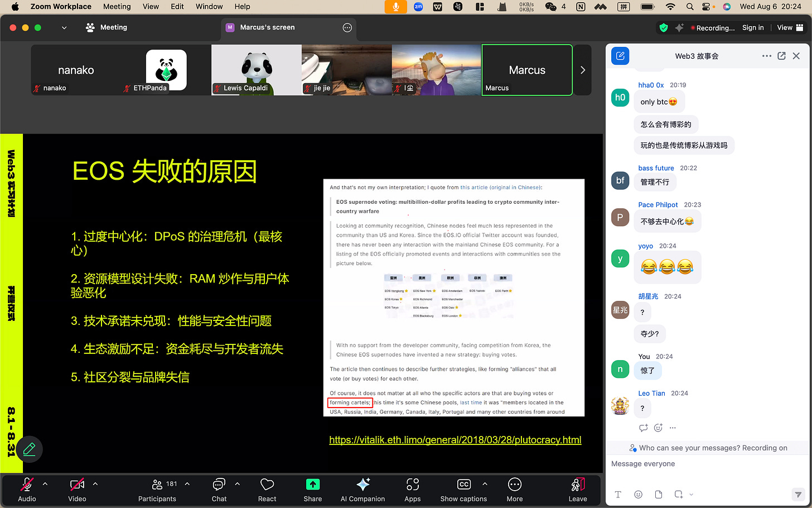812x508 pixels.
Task: Click the new chat compose icon
Action: 620,56
